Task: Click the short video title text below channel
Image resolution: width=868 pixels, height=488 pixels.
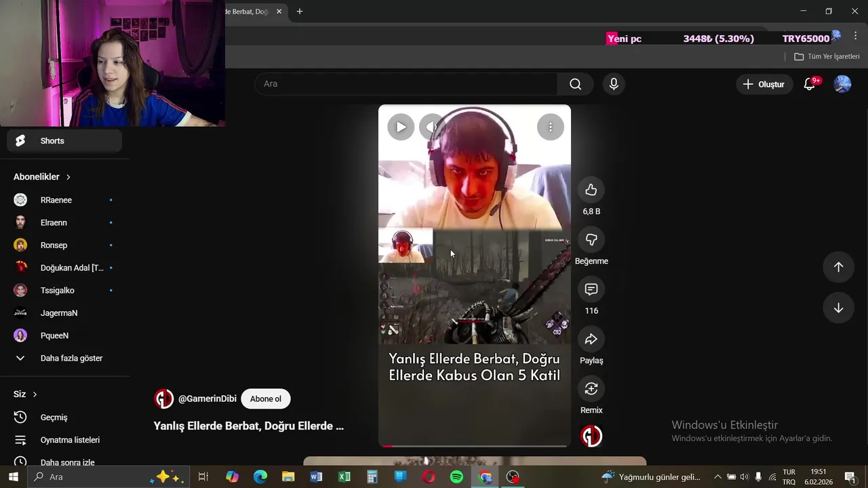Action: pyautogui.click(x=248, y=426)
